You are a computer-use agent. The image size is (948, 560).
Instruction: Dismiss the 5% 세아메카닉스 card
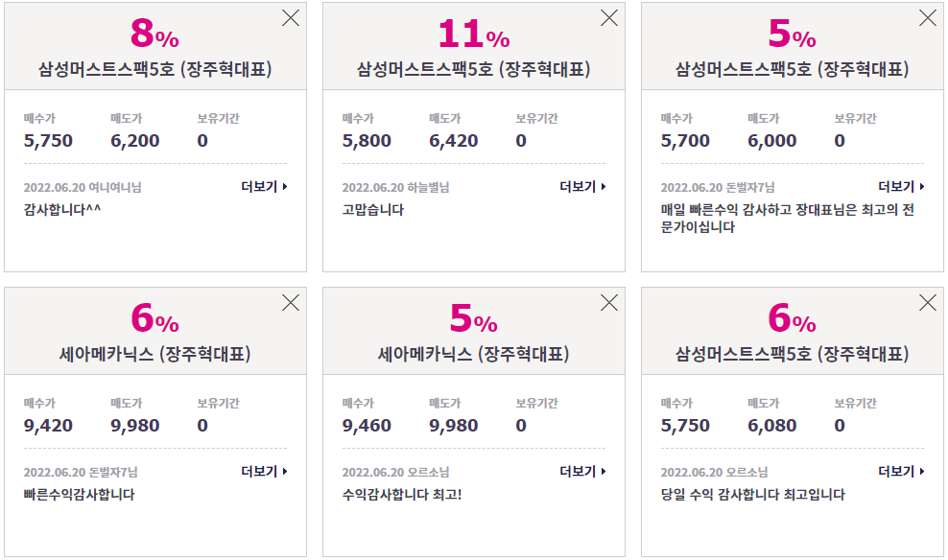coord(609,303)
